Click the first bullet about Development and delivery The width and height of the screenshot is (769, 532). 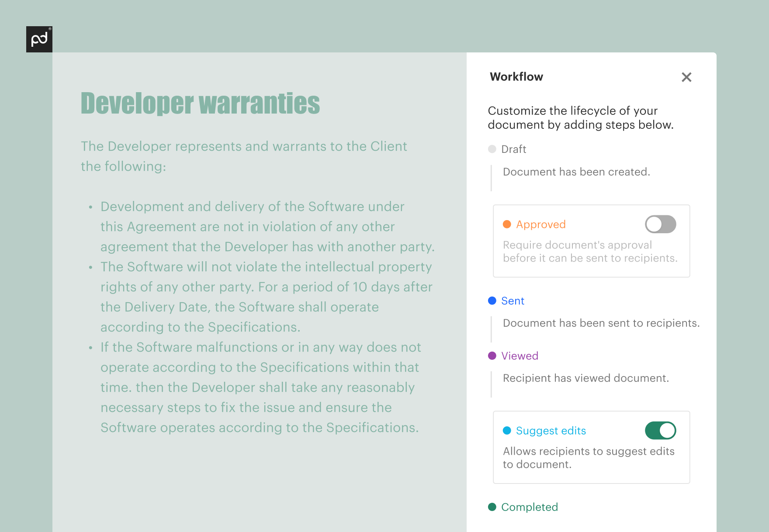pyautogui.click(x=267, y=227)
